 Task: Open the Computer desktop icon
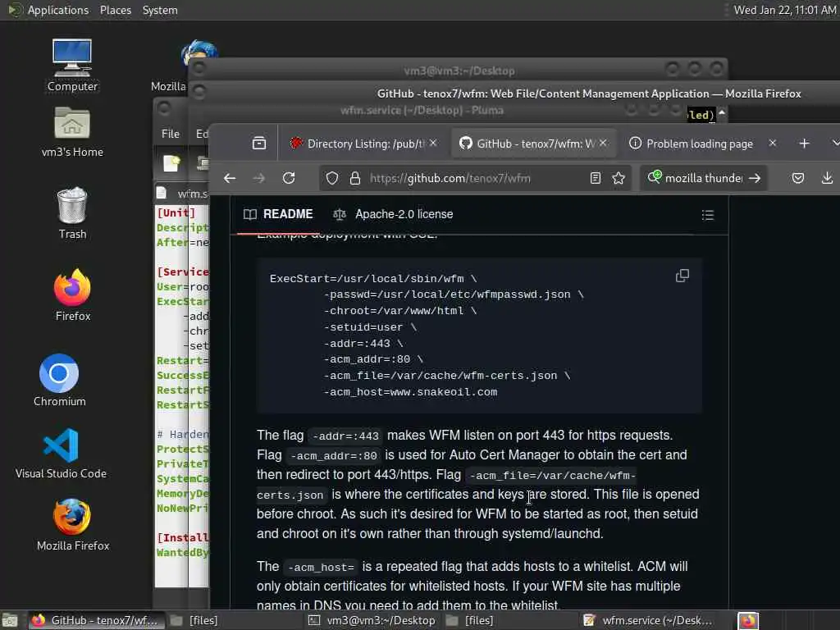[x=72, y=65]
